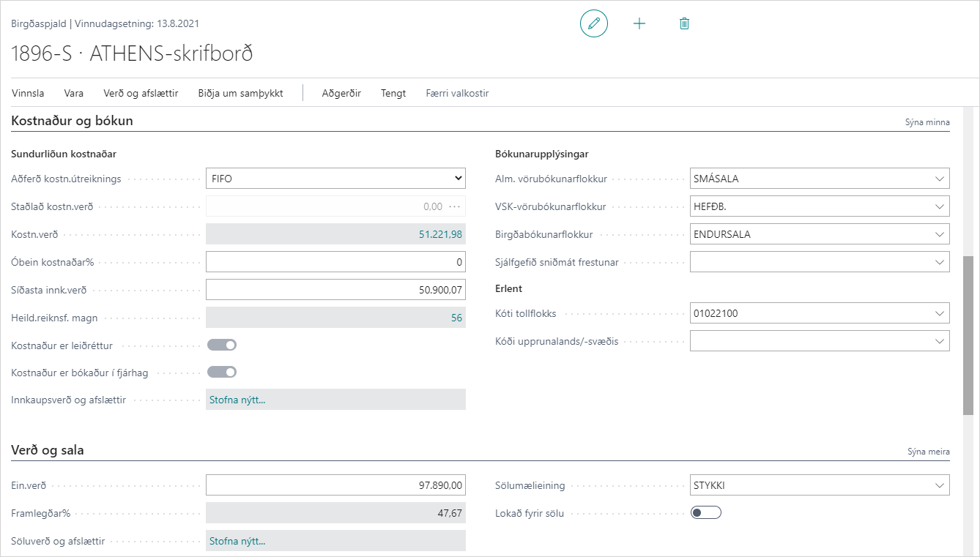Enable the Lokað fyrir sölu toggle
This screenshot has width=980, height=557.
(x=706, y=513)
